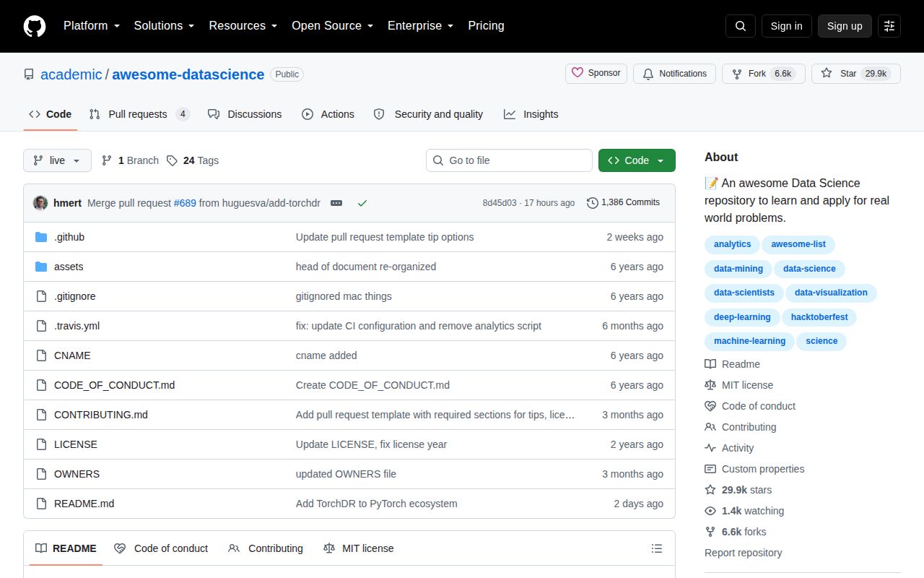Switch to MIT license file tab
This screenshot has height=578, width=924.
click(359, 548)
